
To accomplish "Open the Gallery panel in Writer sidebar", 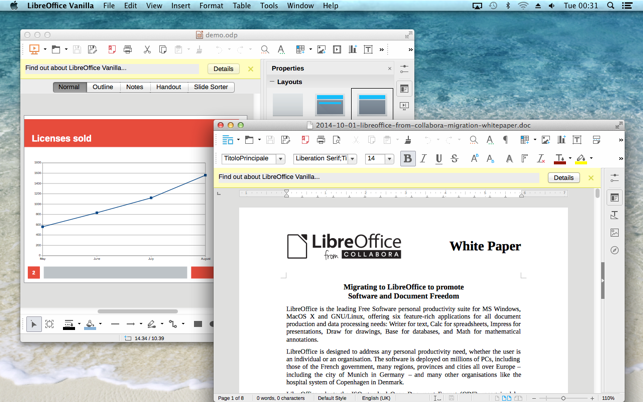I will point(614,233).
